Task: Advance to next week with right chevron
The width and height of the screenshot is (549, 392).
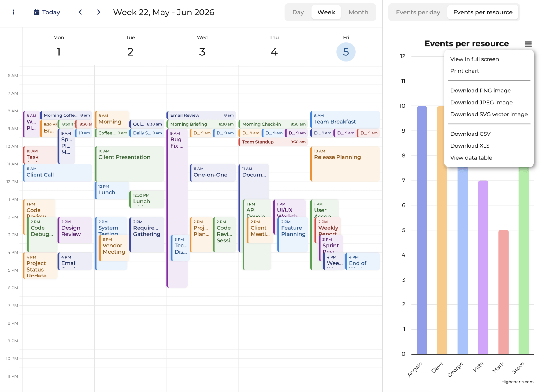Action: [x=99, y=12]
